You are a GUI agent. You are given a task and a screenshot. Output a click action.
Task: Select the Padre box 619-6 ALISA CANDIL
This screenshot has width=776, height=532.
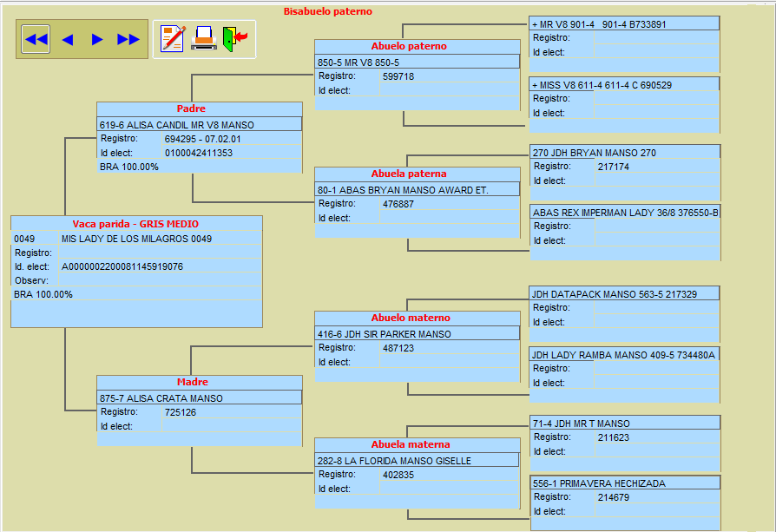(x=200, y=125)
